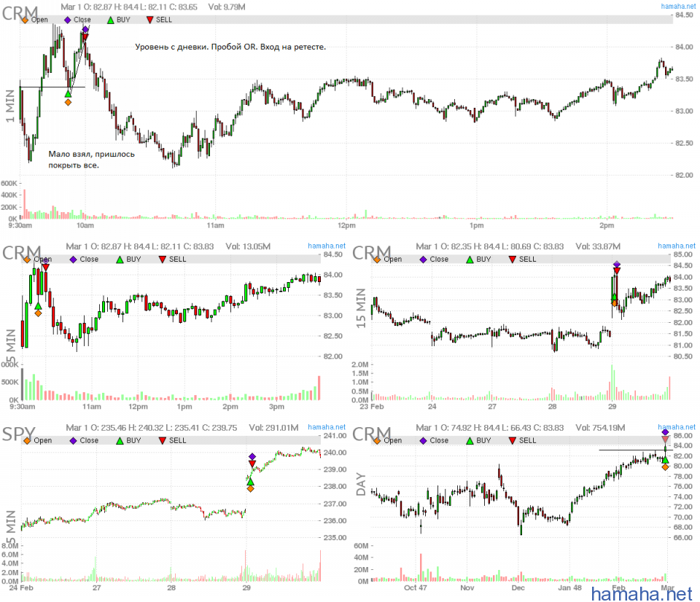
Task: Select the green buy marker on CRM 5 MIN chart
Action: coord(38,305)
